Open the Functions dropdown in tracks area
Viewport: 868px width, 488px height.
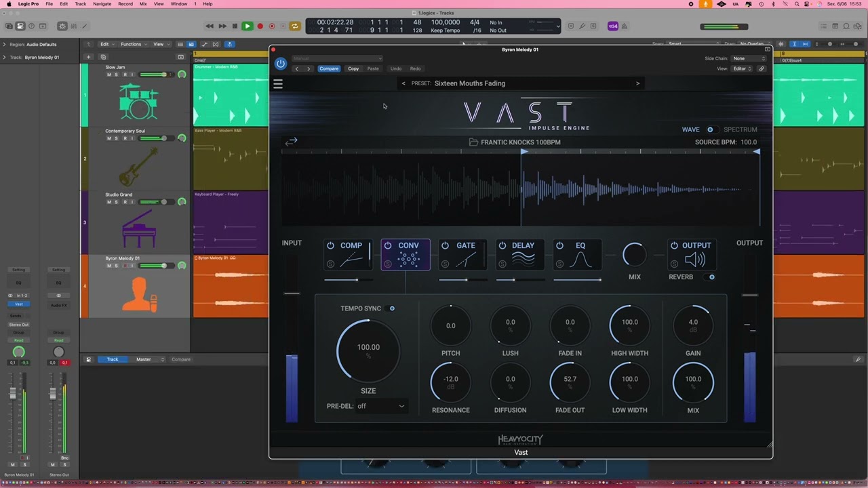134,45
